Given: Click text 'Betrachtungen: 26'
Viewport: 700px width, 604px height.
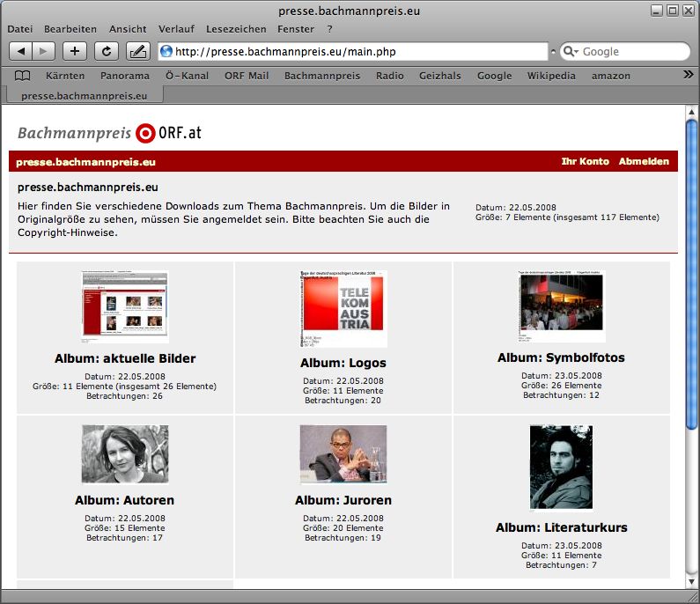Looking at the screenshot, I should tap(124, 396).
